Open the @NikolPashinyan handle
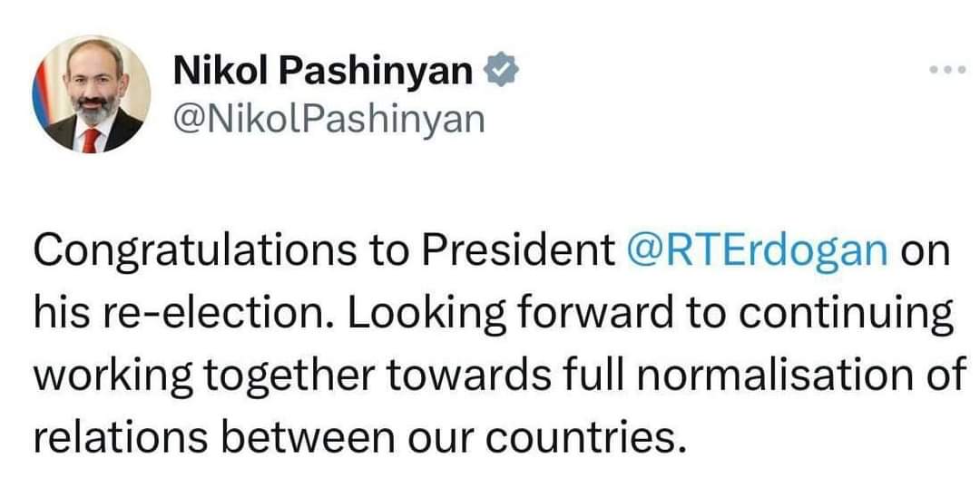Viewport: 980px width, 488px height. pos(328,118)
